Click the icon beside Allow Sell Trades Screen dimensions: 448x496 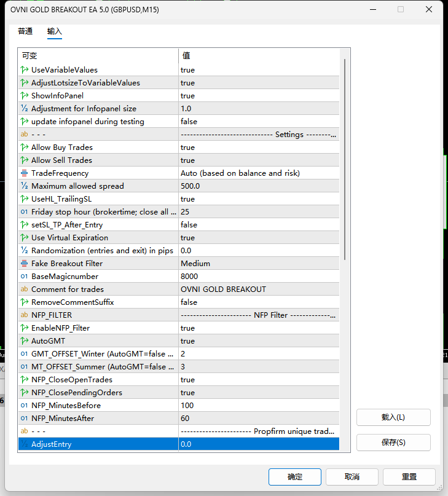[x=25, y=160]
